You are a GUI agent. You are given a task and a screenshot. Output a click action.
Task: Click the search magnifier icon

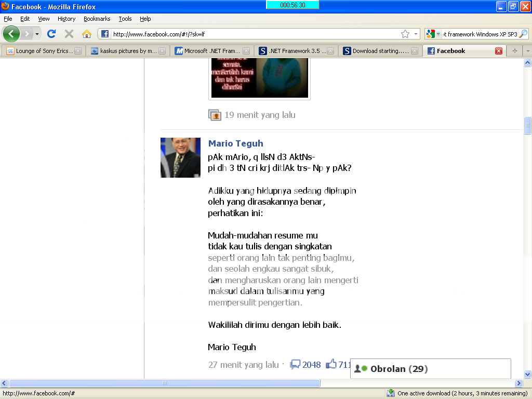[523, 34]
